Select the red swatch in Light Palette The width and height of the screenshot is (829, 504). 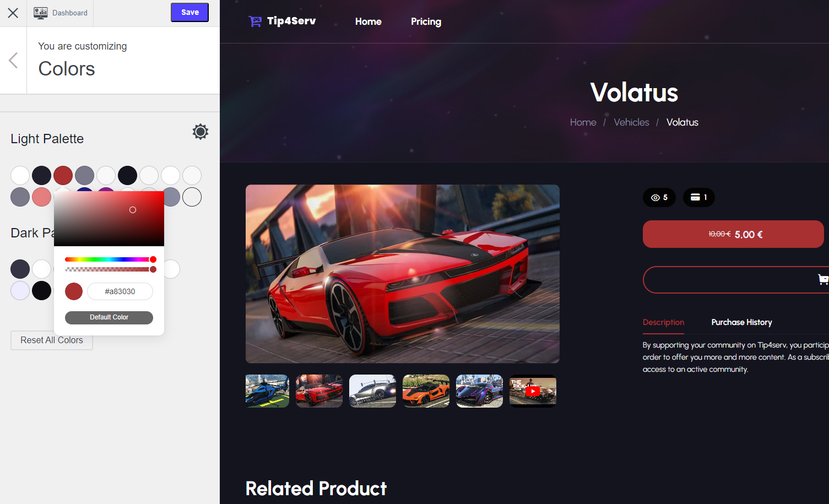coord(63,175)
